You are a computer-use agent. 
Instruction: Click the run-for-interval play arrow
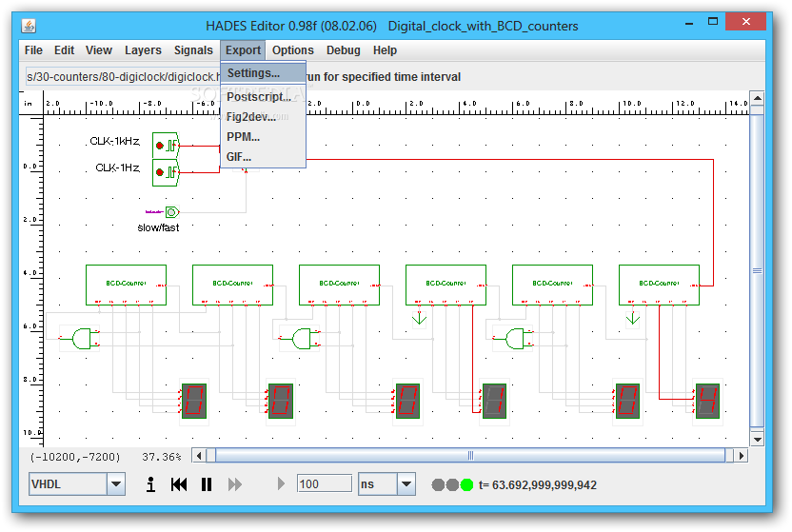[281, 484]
